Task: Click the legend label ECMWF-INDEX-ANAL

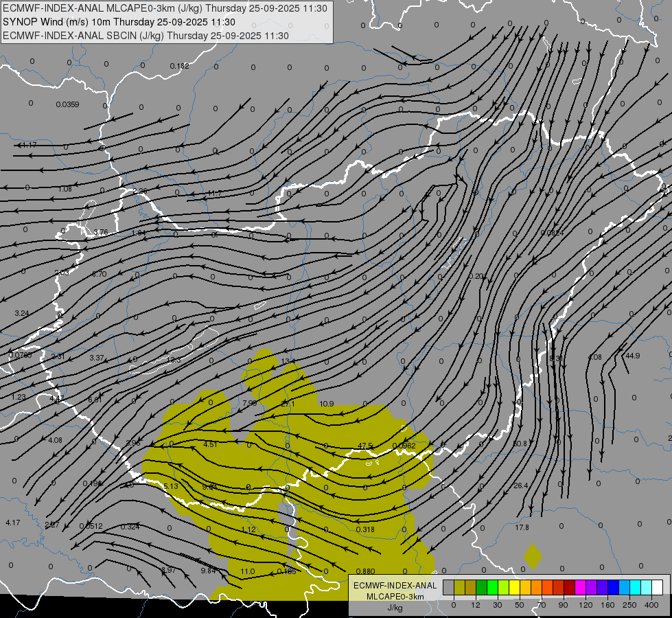Action: [x=395, y=586]
